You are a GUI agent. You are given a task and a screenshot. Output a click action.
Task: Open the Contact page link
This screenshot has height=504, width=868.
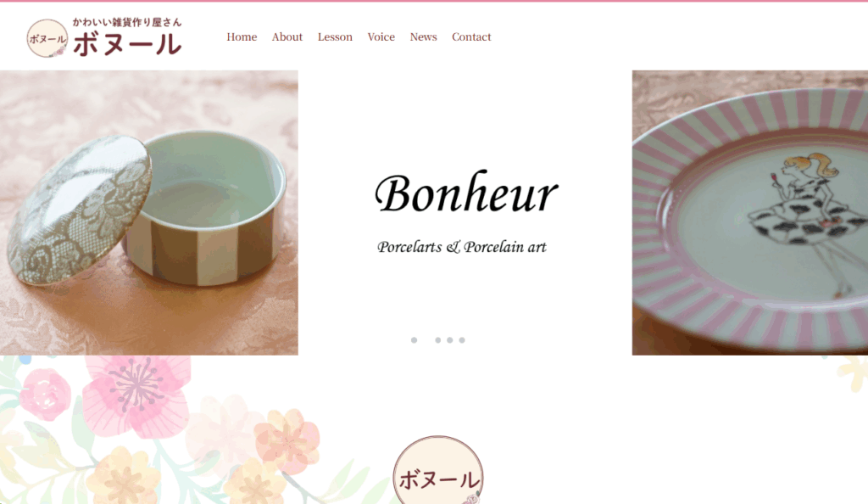click(x=471, y=36)
